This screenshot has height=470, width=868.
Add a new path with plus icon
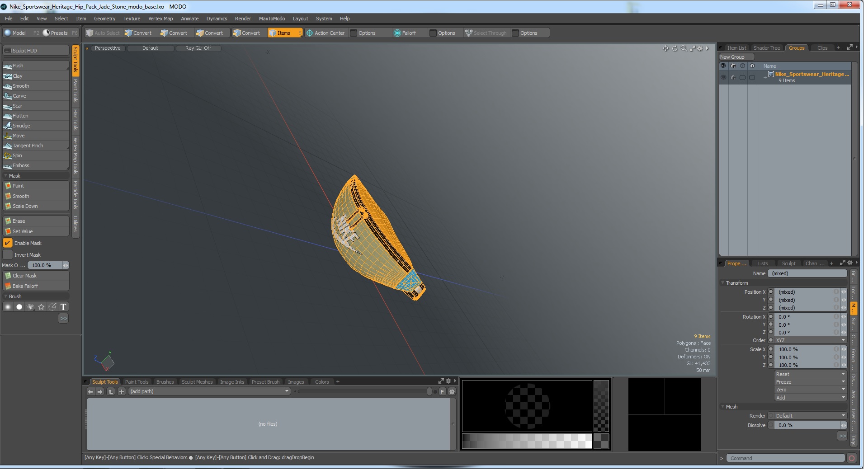[122, 392]
